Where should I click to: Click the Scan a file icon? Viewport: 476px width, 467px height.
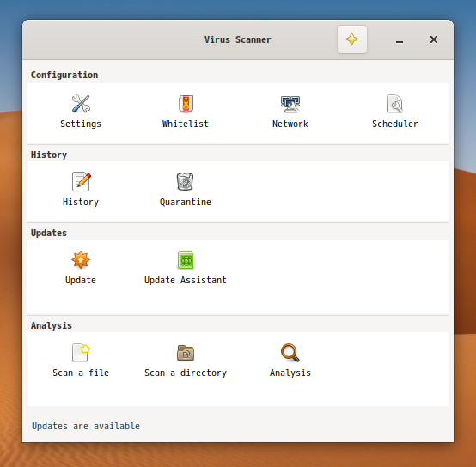(81, 352)
